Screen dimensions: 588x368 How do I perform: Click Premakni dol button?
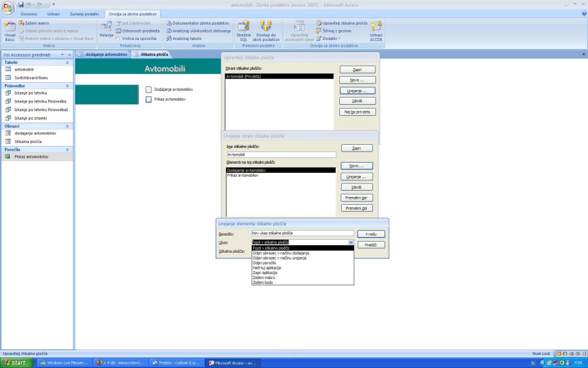(x=356, y=208)
